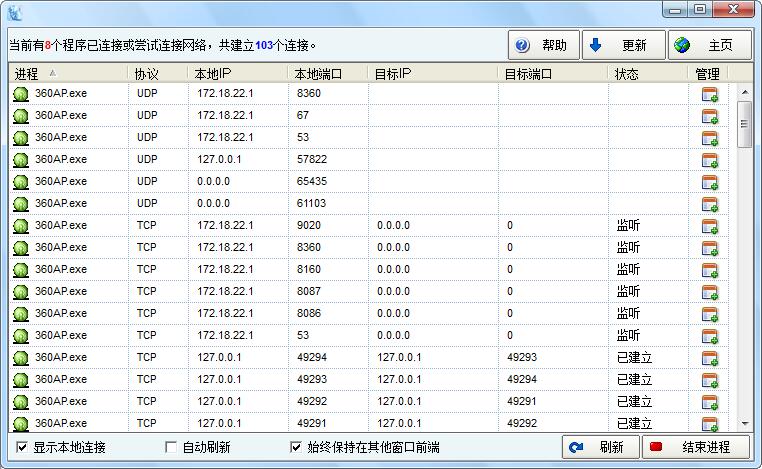This screenshot has height=469, width=762.
Task: Click manage icon for port 61103 row
Action: pos(710,204)
